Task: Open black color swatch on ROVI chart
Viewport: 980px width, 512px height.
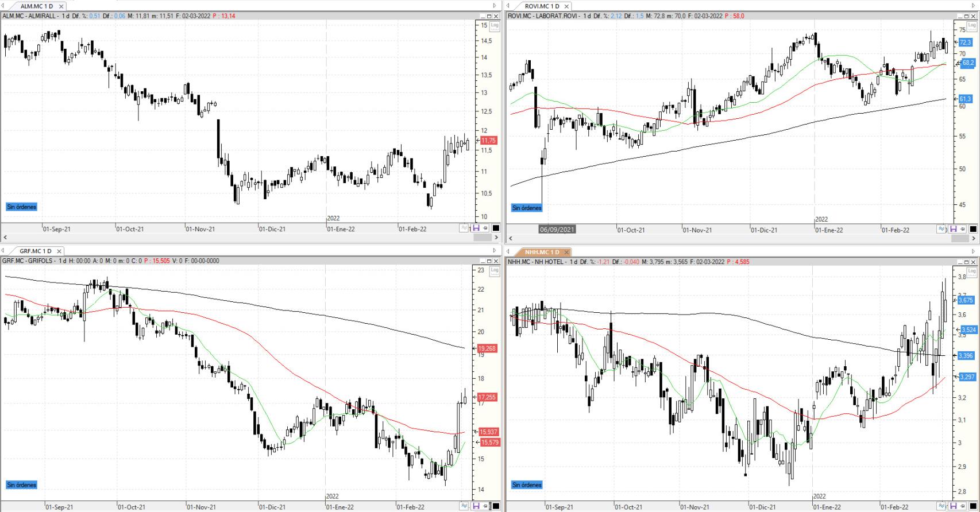Action: [973, 229]
